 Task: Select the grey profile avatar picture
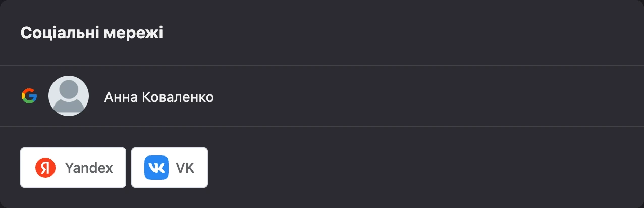click(69, 96)
